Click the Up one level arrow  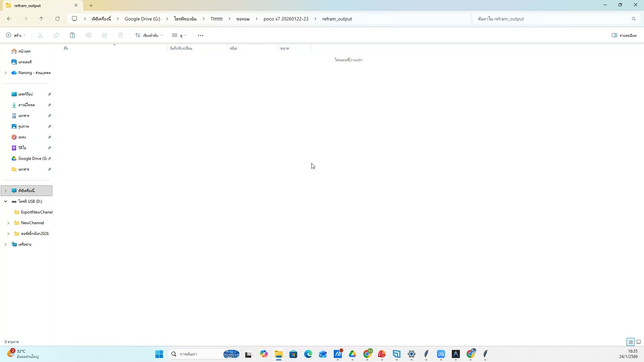(41, 19)
